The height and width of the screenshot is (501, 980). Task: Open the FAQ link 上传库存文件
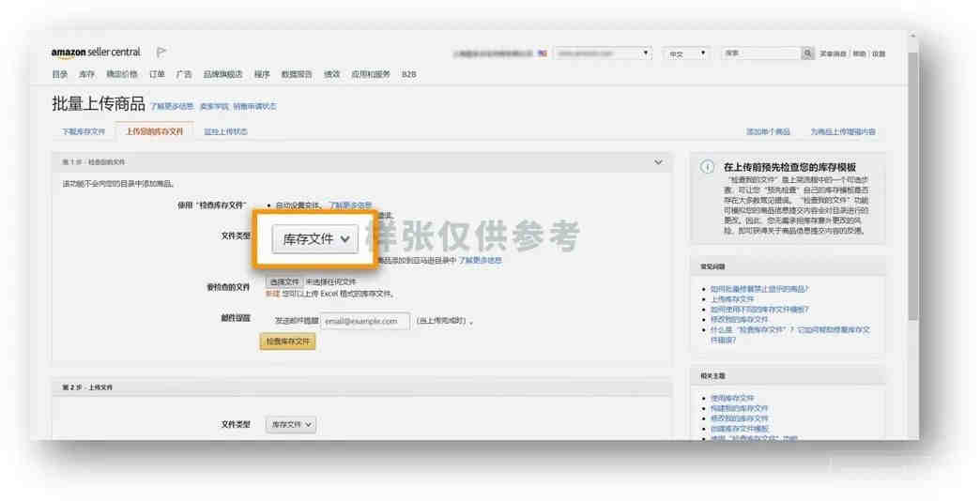tap(732, 299)
